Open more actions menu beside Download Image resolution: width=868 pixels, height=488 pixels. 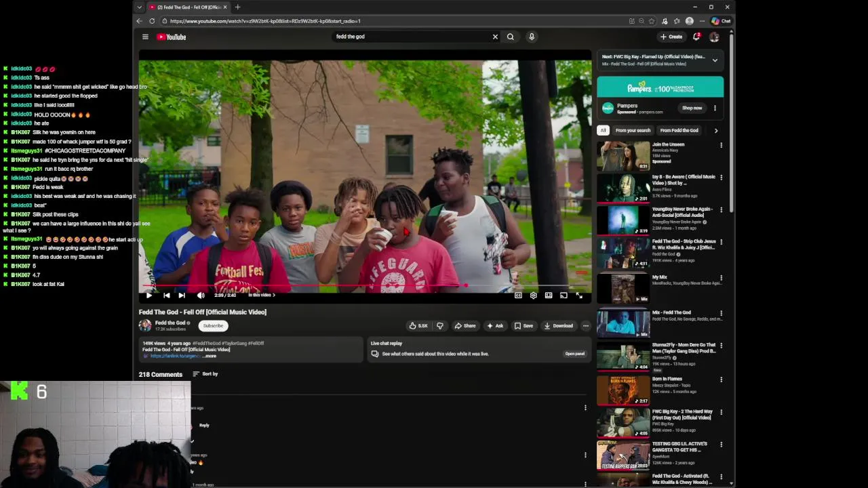point(586,326)
